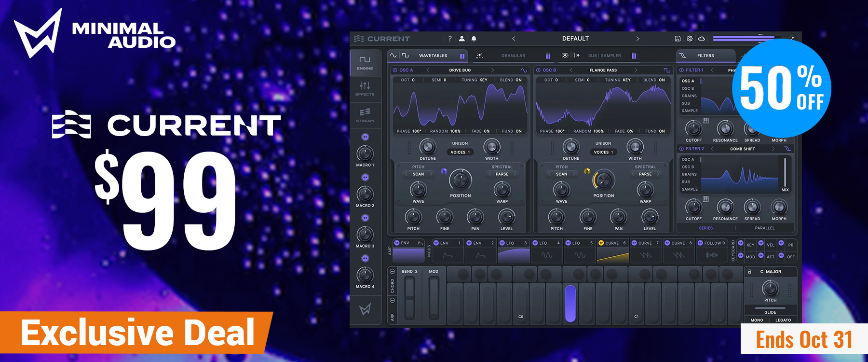
Task: Select previous wavetable before DRIVE BUG
Action: (428, 70)
